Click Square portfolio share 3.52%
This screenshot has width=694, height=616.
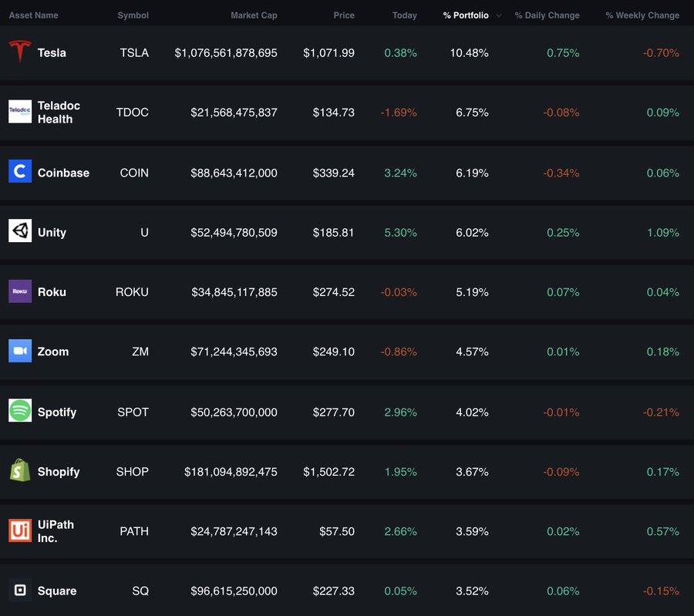pyautogui.click(x=472, y=591)
